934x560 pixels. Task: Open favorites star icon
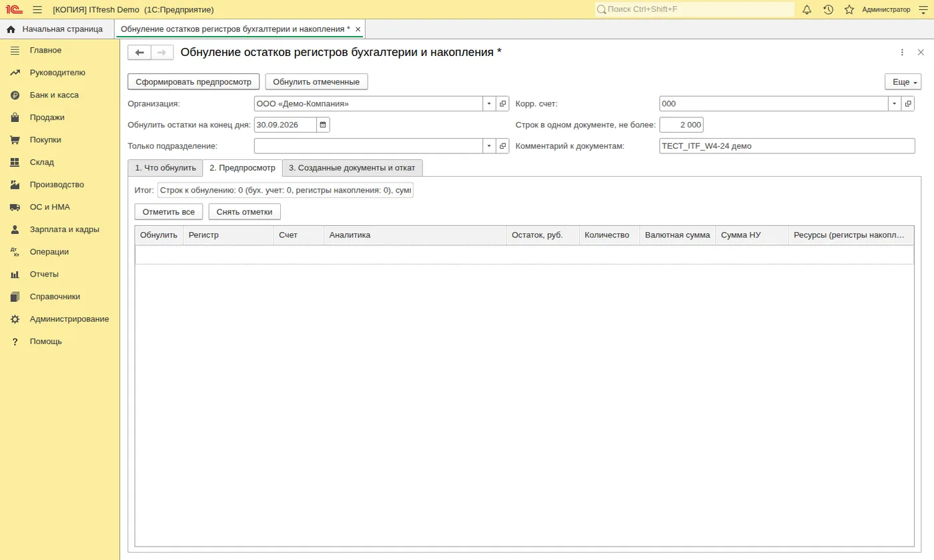point(849,9)
